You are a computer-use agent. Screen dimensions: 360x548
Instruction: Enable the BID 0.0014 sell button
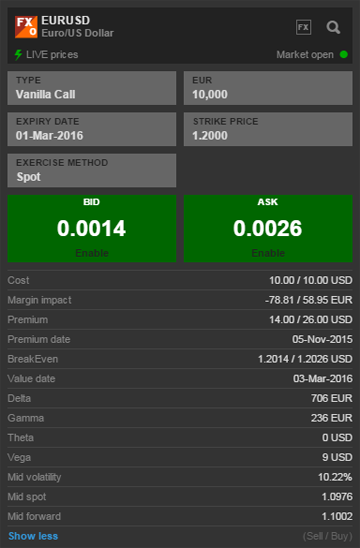pos(92,229)
